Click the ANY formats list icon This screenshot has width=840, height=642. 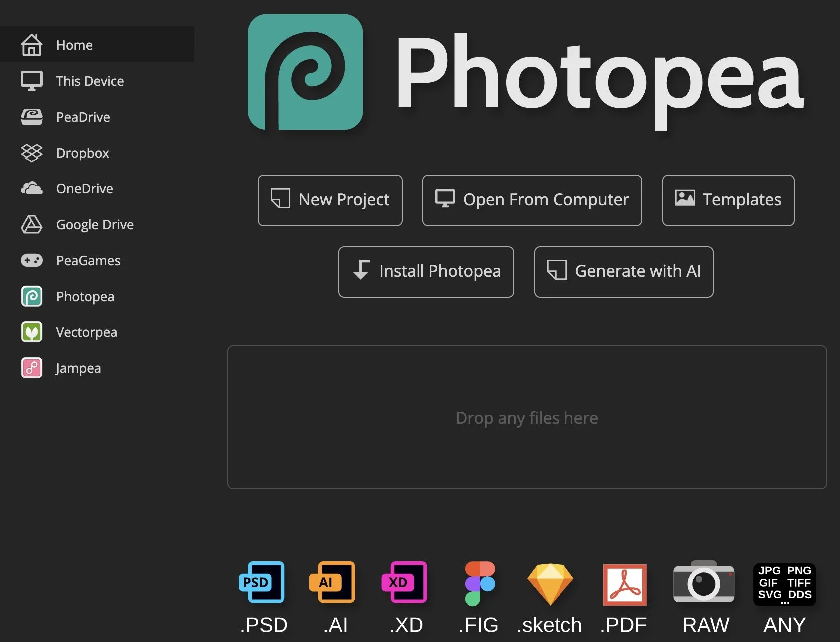(x=785, y=584)
